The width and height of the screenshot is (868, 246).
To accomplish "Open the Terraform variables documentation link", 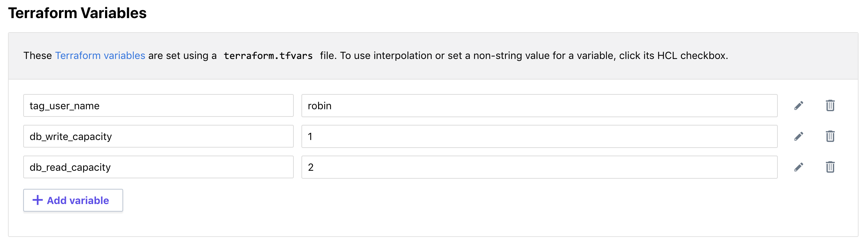I will pyautogui.click(x=100, y=56).
